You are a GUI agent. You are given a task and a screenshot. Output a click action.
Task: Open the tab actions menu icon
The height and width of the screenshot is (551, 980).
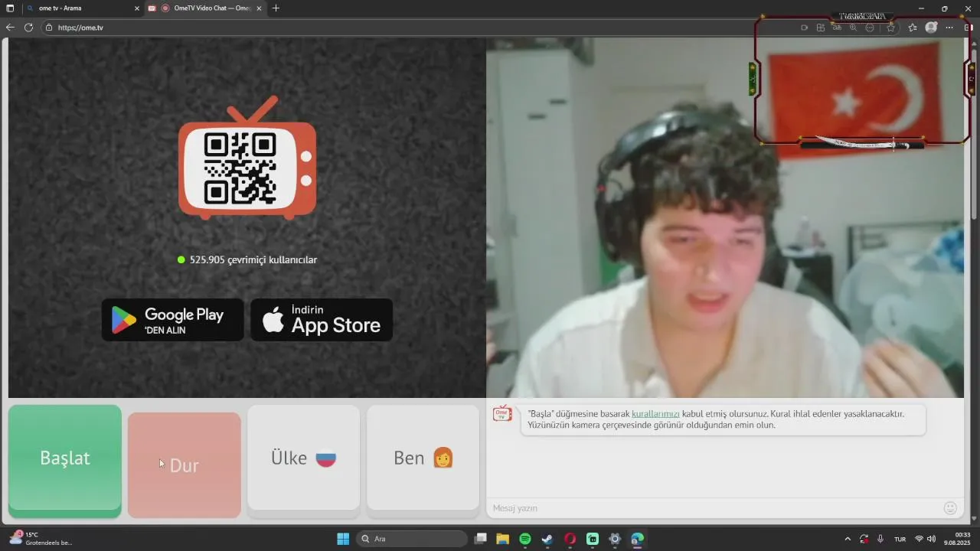click(10, 8)
